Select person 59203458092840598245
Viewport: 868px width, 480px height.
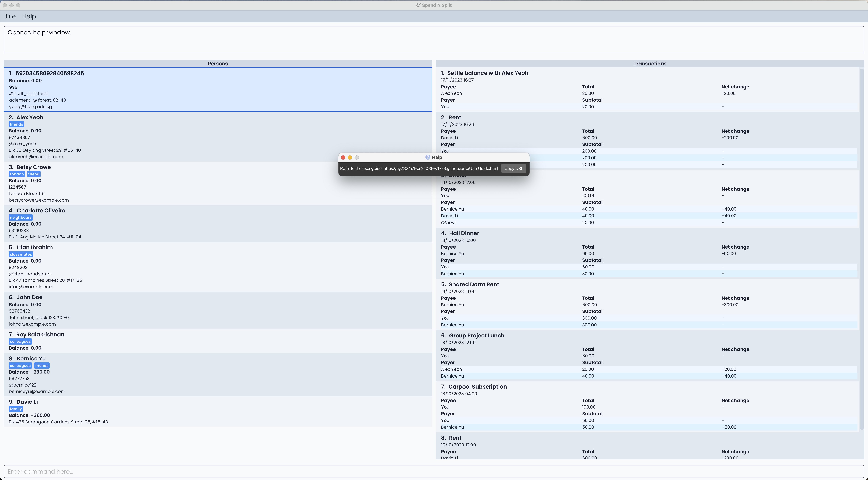[218, 90]
